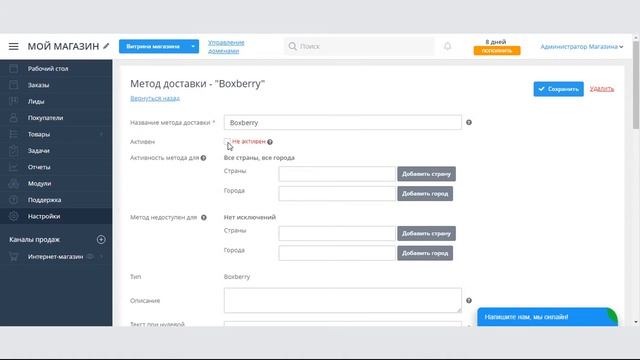Click the Сохранить button
Viewport: 640px width, 360px height.
coord(558,89)
